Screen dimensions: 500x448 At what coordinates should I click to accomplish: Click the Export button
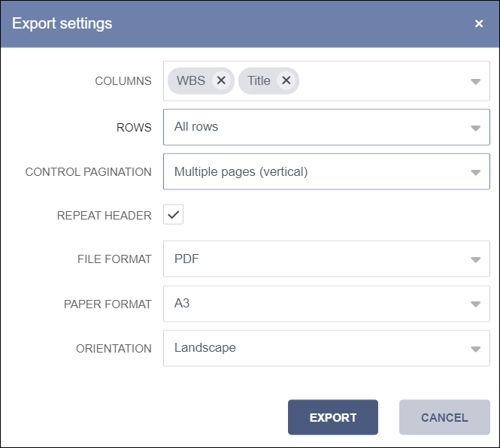(333, 417)
